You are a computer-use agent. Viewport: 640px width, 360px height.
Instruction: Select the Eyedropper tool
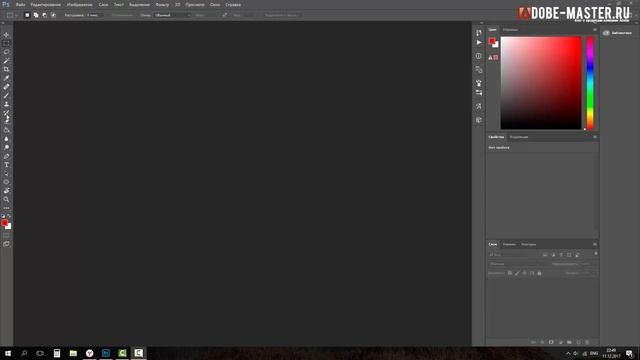coord(6,78)
